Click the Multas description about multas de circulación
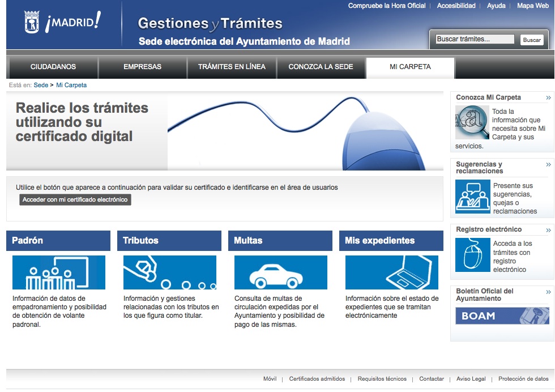This screenshot has width=555, height=392. tap(279, 311)
